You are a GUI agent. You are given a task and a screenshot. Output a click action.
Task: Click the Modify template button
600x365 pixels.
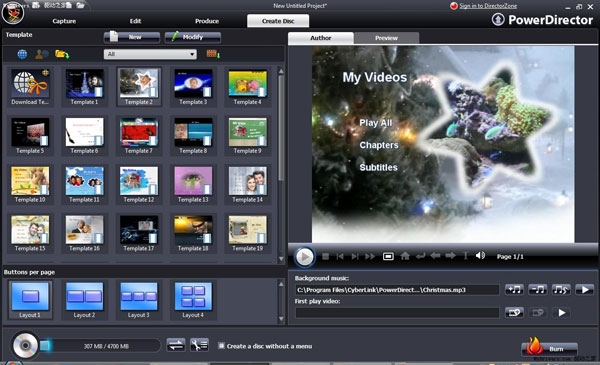coord(192,37)
